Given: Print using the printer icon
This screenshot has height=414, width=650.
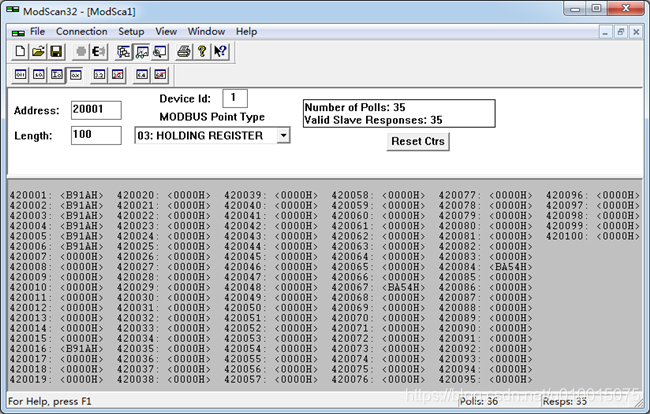Looking at the screenshot, I should click(184, 51).
